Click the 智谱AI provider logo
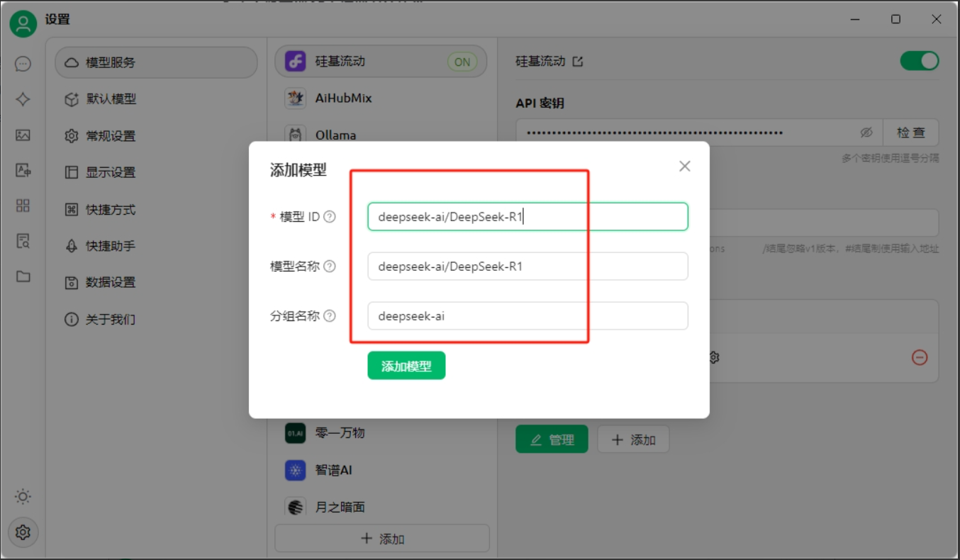This screenshot has height=560, width=960. [295, 470]
